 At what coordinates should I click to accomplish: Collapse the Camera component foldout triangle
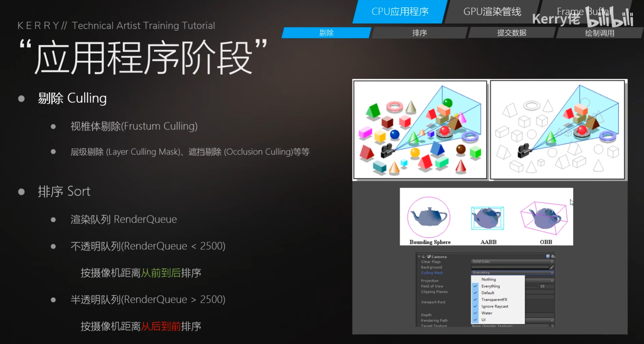(419, 257)
